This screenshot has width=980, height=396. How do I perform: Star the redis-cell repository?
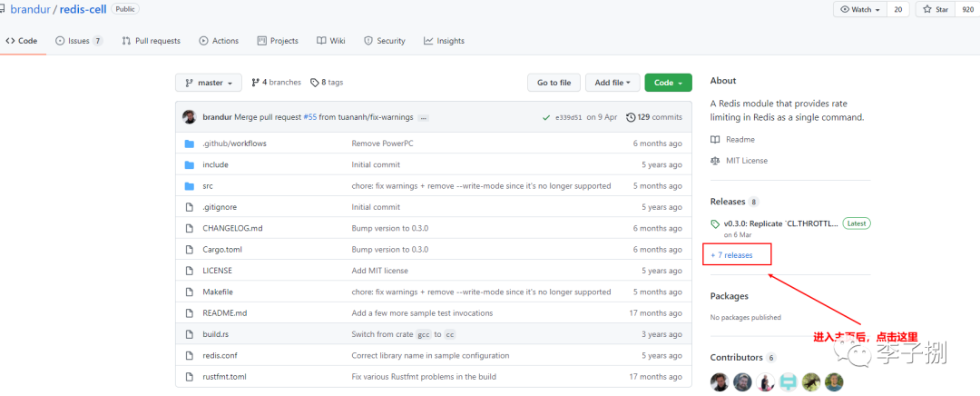click(936, 9)
